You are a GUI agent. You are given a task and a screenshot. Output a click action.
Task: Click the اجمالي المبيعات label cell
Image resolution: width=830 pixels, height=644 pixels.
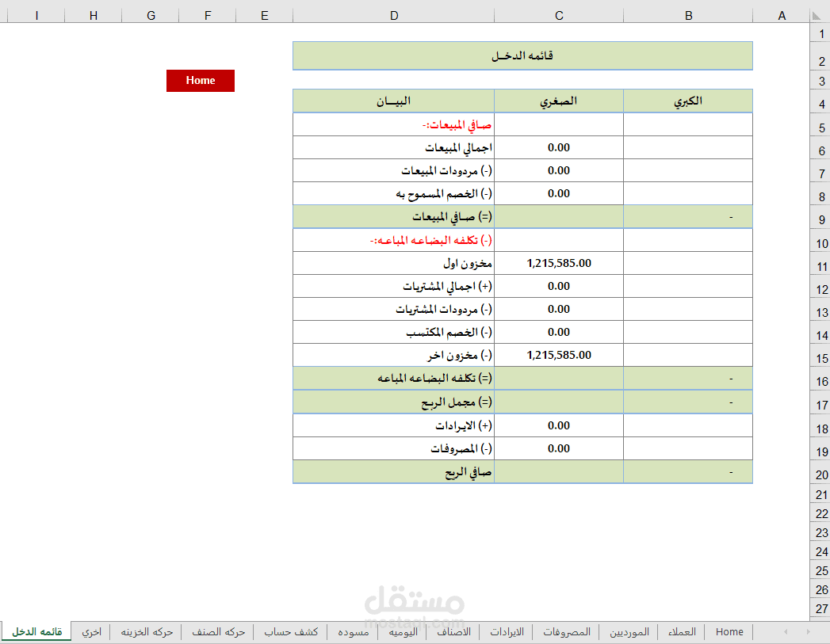point(393,147)
